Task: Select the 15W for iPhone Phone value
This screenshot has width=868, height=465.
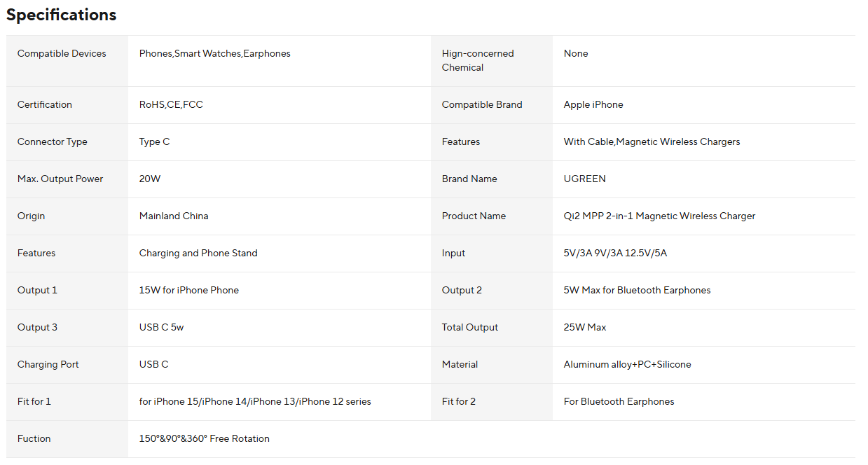Action: tap(189, 290)
